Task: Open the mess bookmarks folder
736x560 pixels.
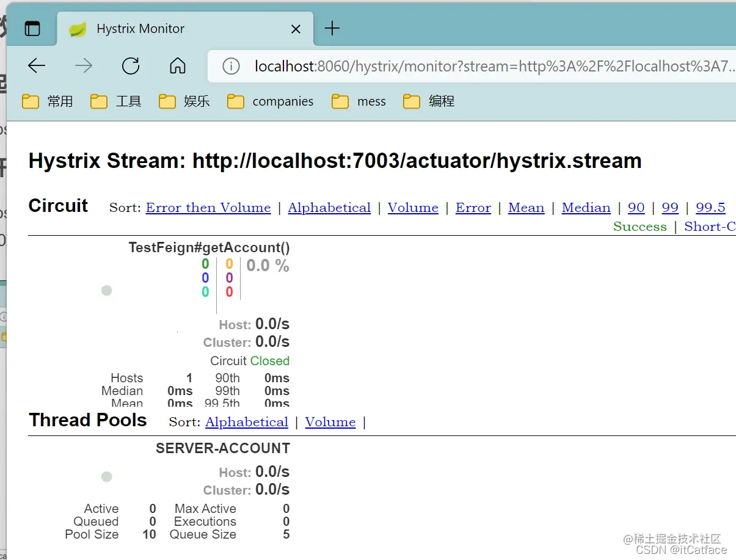Action: click(359, 101)
